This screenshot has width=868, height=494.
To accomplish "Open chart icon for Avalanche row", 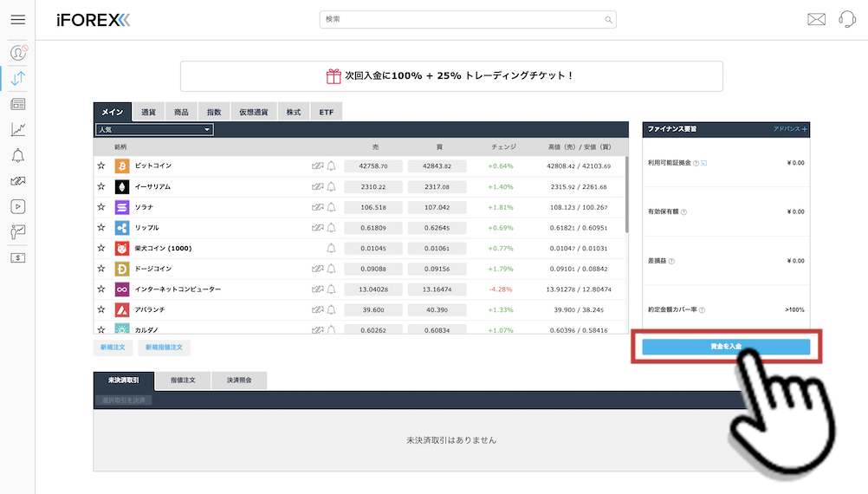I will (x=317, y=309).
